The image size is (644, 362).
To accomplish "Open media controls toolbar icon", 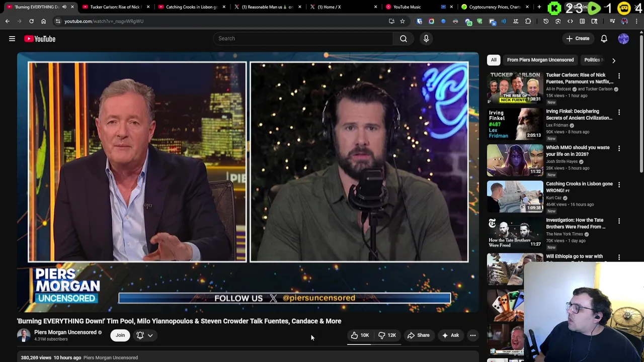I will pos(612,21).
